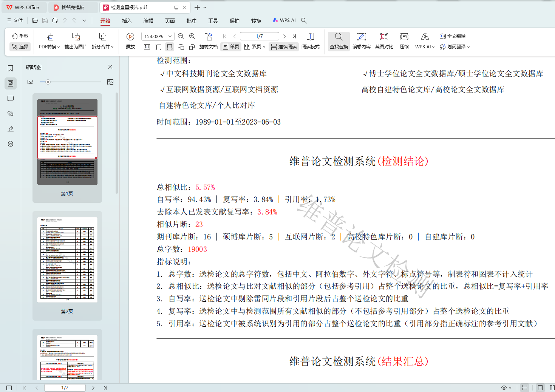Open the zoom percentage 154.03% dropdown

point(170,36)
